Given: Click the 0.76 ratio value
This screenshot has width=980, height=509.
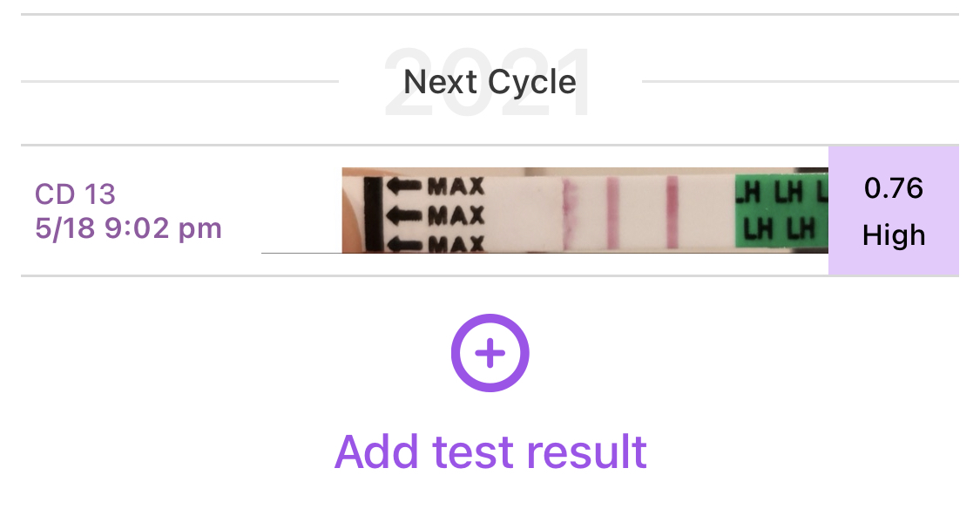Looking at the screenshot, I should 893,188.
